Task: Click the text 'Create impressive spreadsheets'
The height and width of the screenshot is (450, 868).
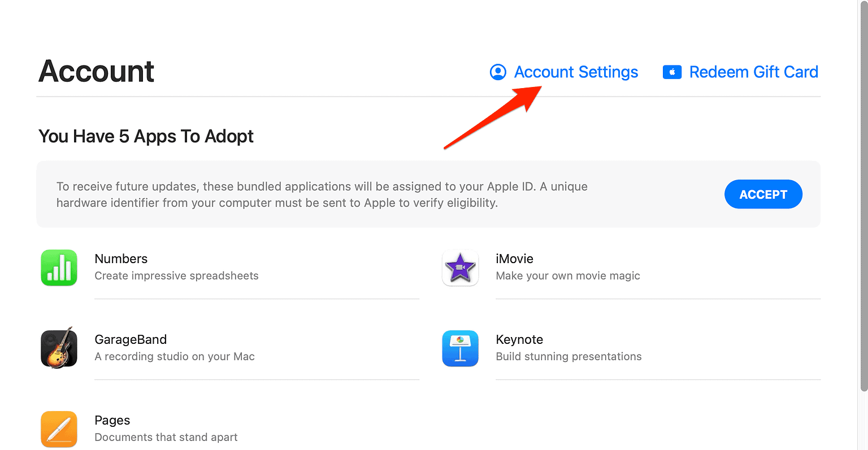Action: 176,276
